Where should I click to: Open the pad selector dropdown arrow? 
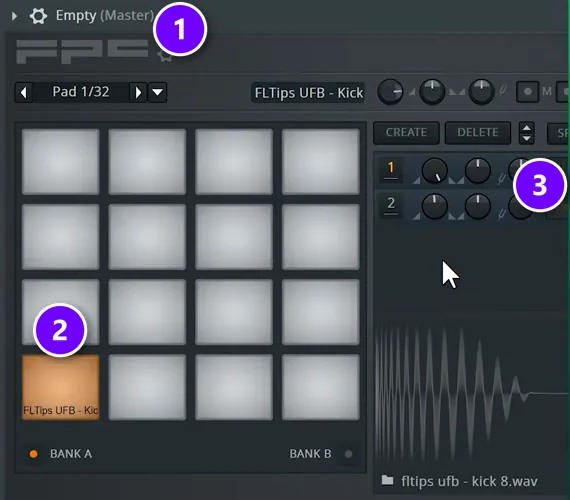[x=157, y=92]
